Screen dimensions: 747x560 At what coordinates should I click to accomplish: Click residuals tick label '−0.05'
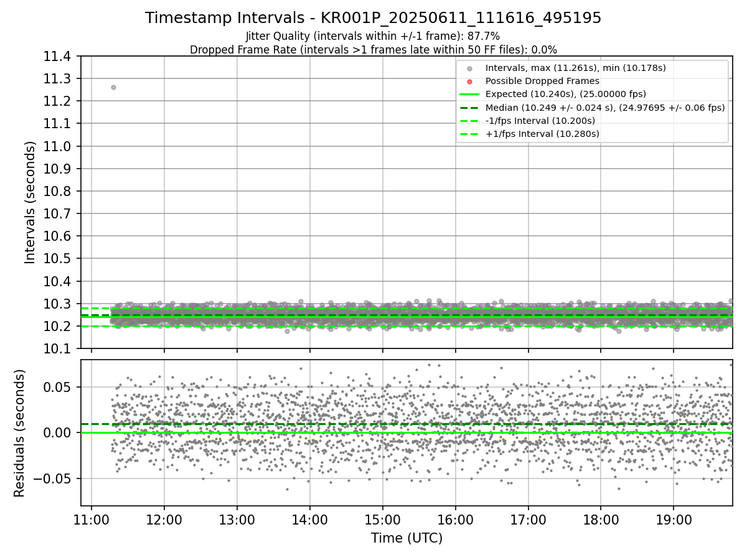coord(53,479)
